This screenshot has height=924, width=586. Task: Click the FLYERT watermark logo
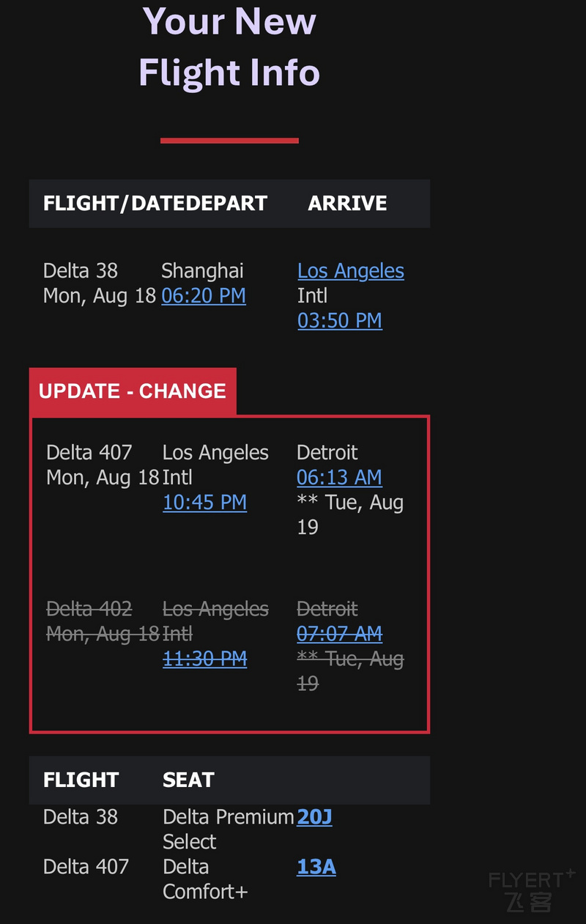point(532,890)
